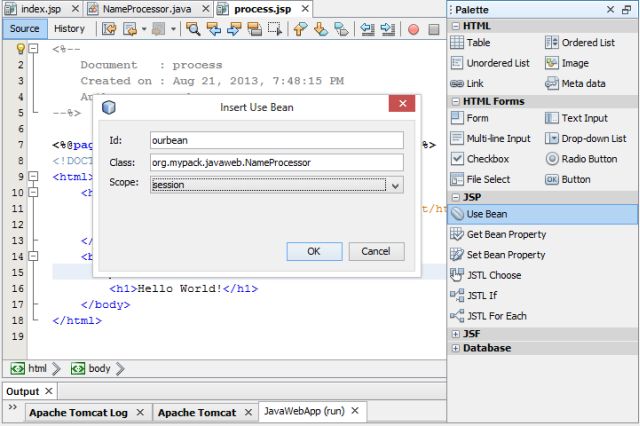Cancel the Insert Use Bean dialog
This screenshot has width=640, height=426.
tap(376, 251)
